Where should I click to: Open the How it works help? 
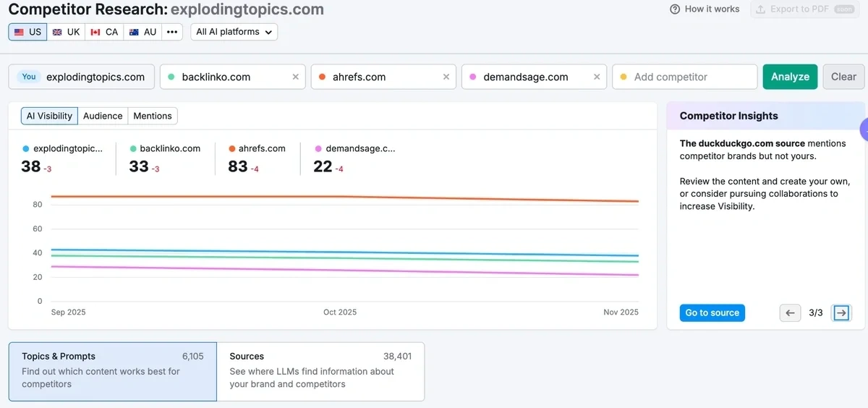705,9
